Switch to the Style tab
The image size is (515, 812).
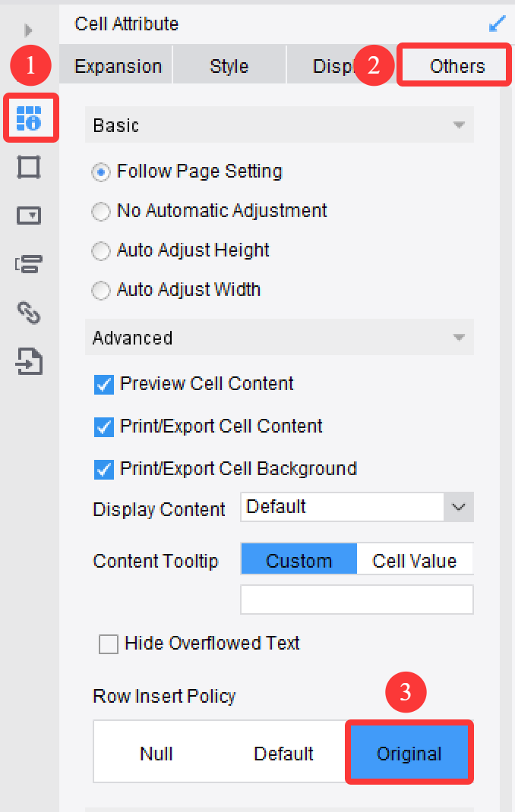229,66
